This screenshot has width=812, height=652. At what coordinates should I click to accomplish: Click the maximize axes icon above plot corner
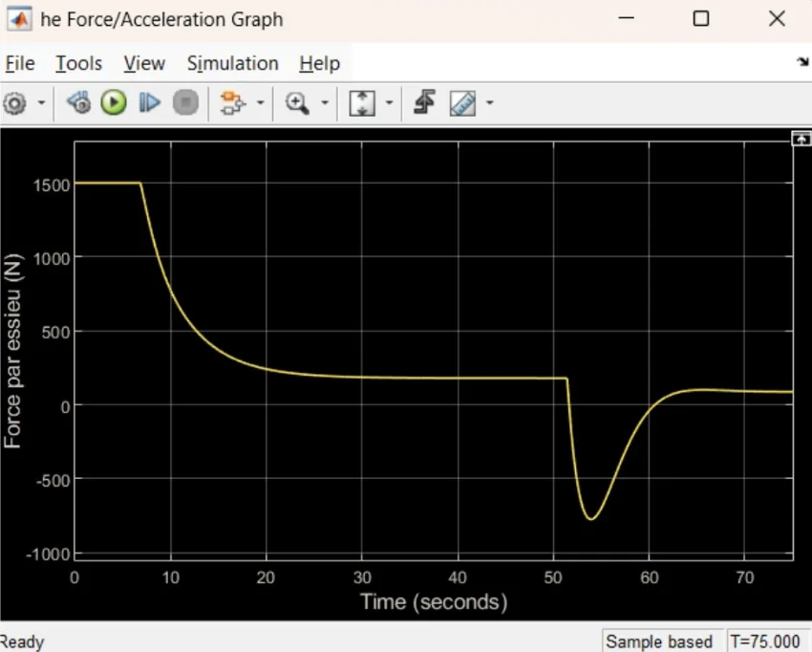point(801,139)
